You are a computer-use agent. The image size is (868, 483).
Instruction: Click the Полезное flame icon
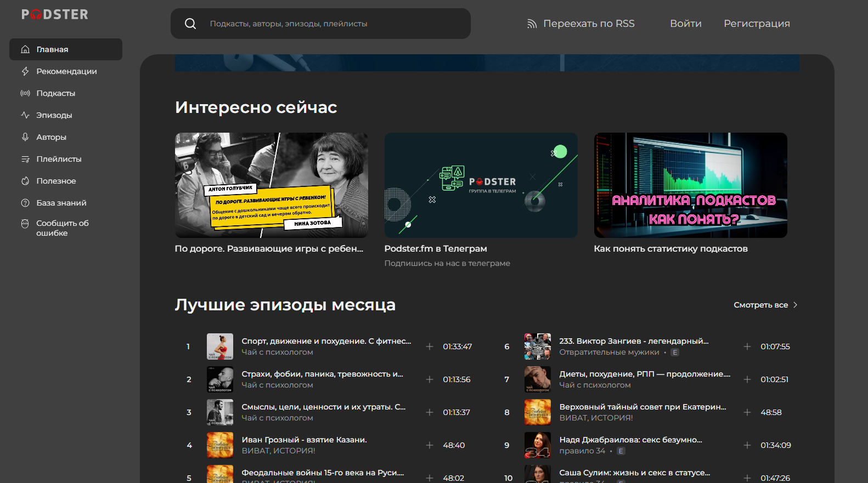point(25,181)
